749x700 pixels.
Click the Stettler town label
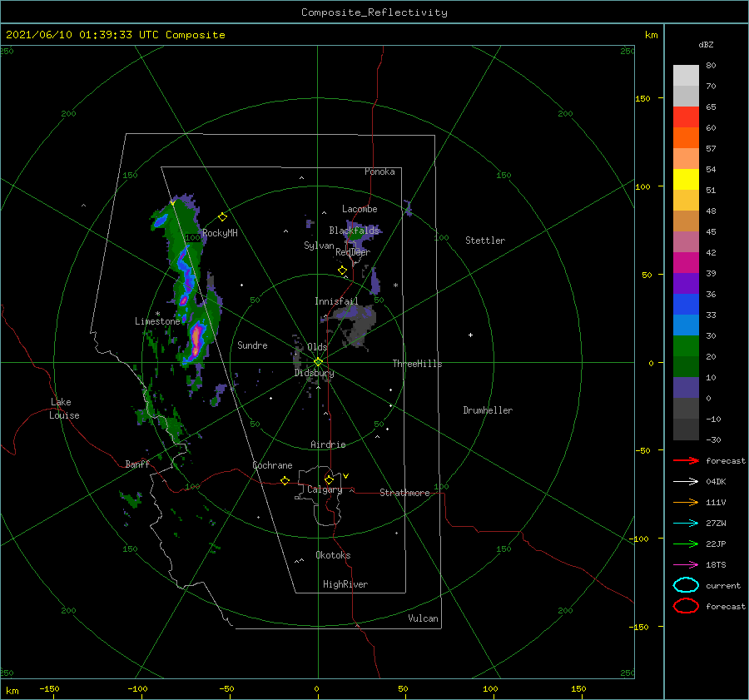(x=485, y=241)
